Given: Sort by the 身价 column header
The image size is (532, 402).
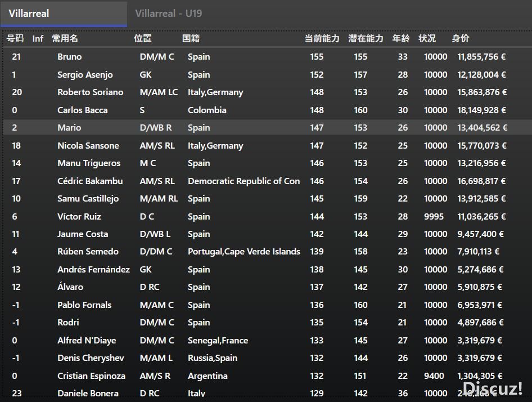Looking at the screenshot, I should point(461,38).
